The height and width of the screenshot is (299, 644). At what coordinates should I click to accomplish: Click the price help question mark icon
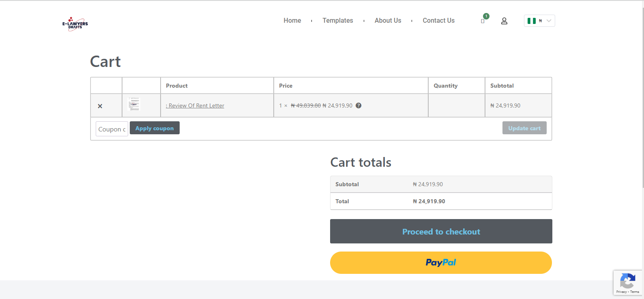[x=358, y=105]
